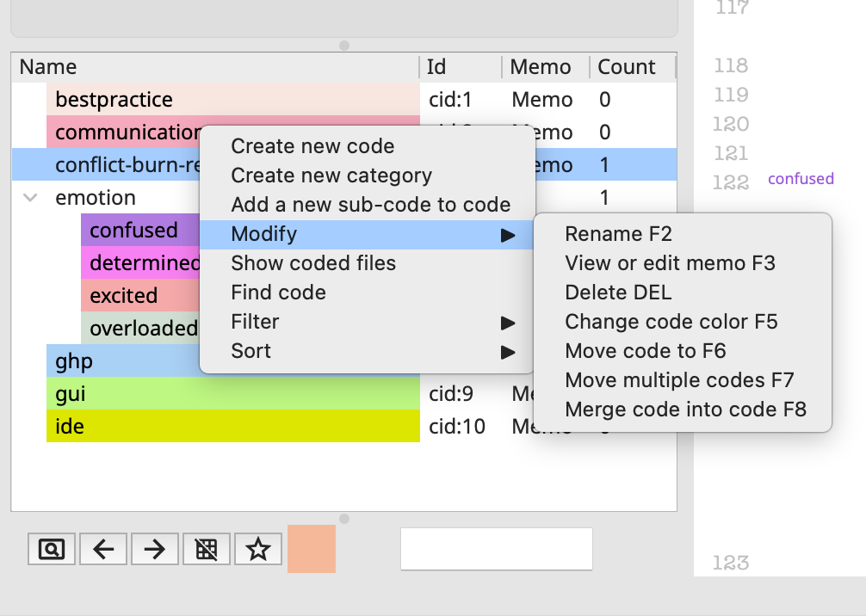Click cid:9 in gui row
Screen dimensions: 866x616
point(451,393)
